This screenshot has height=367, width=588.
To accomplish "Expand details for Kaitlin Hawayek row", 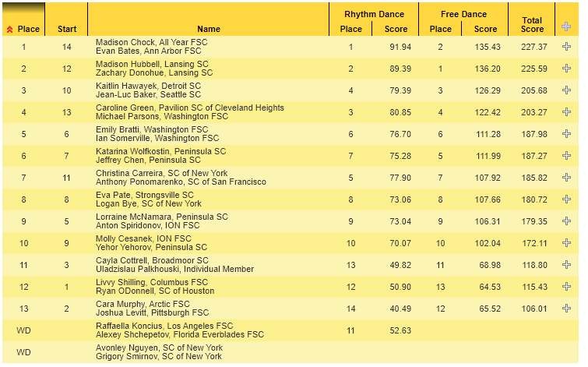I will (x=566, y=90).
